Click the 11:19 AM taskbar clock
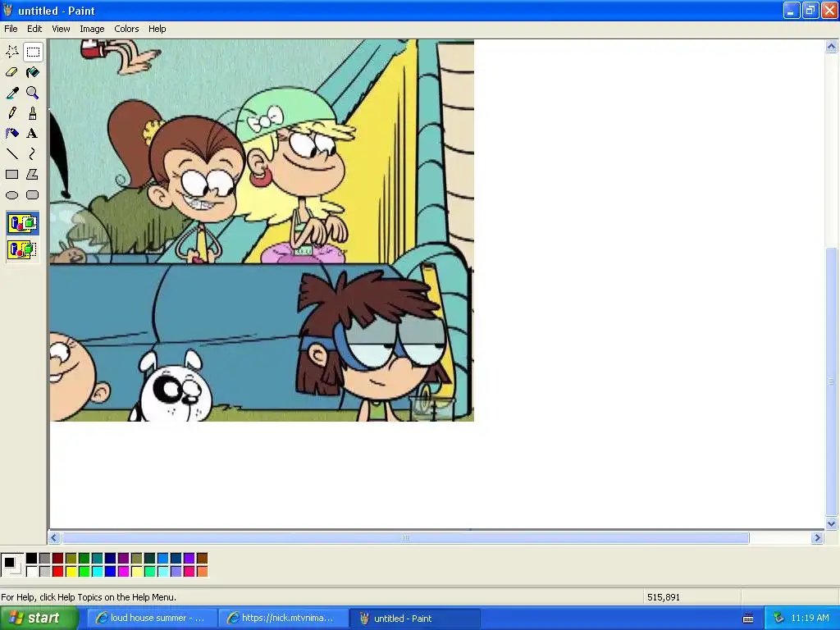 click(810, 618)
